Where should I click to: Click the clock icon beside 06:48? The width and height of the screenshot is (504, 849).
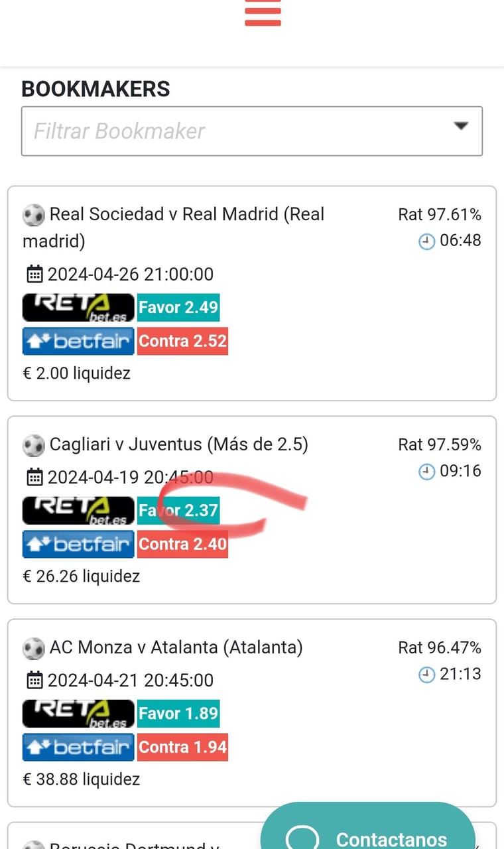pos(426,241)
